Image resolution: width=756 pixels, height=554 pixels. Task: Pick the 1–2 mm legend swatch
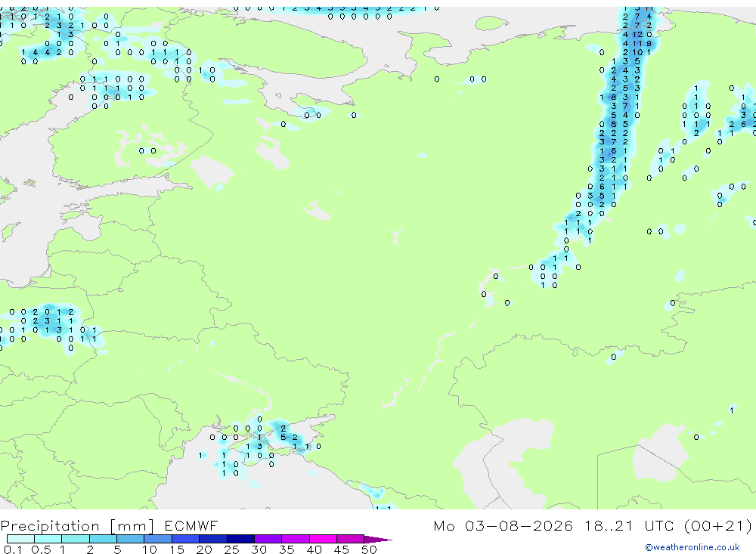coord(75,539)
